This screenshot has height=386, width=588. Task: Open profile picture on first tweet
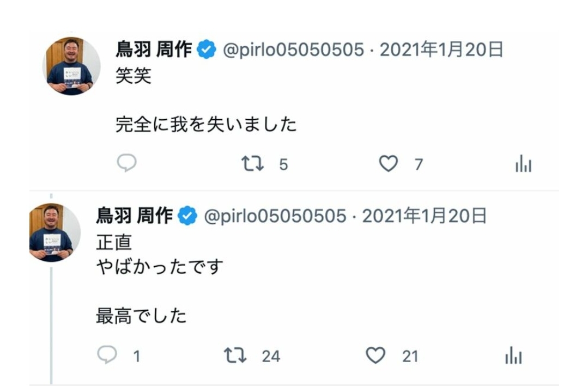71,66
